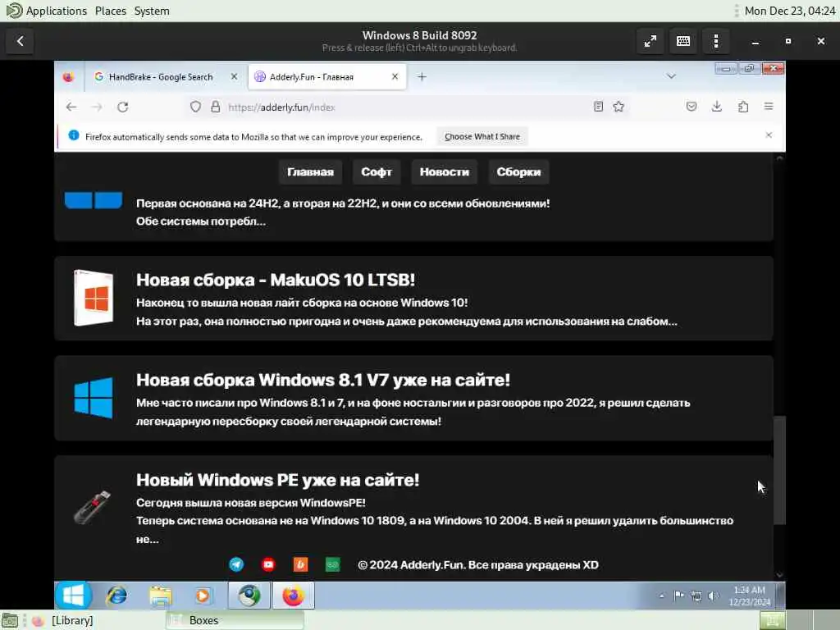The width and height of the screenshot is (840, 630).
Task: Open a new Firefox tab
Action: 422,76
